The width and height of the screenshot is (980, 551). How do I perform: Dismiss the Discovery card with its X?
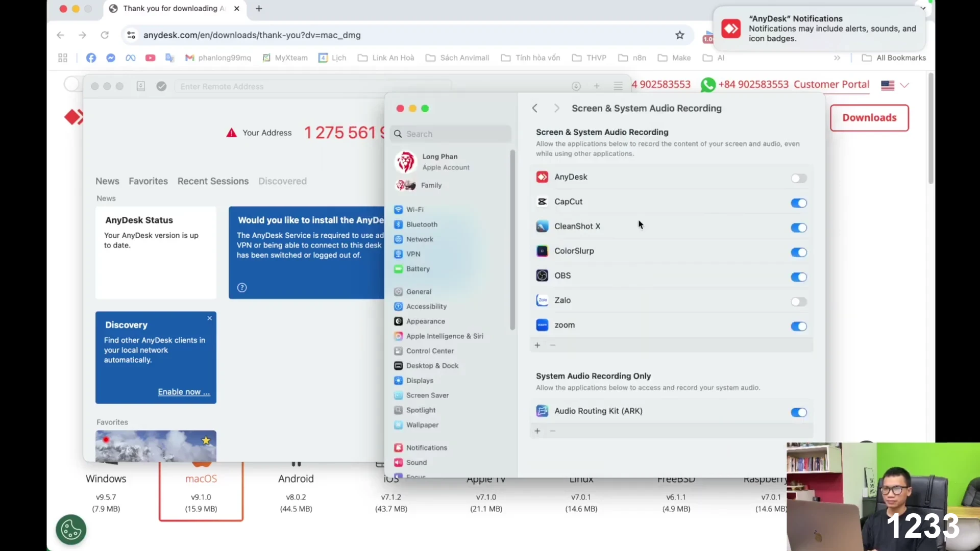pyautogui.click(x=209, y=318)
